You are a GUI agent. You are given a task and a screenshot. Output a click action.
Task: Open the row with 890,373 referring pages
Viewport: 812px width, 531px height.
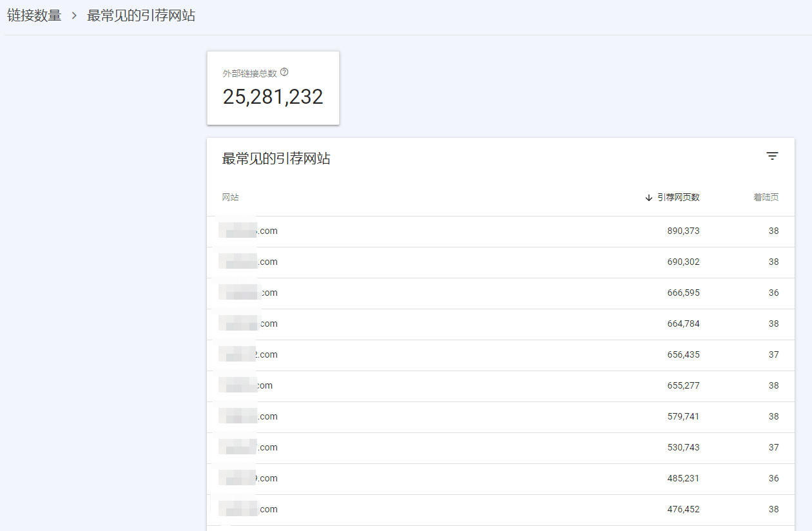tap(500, 231)
